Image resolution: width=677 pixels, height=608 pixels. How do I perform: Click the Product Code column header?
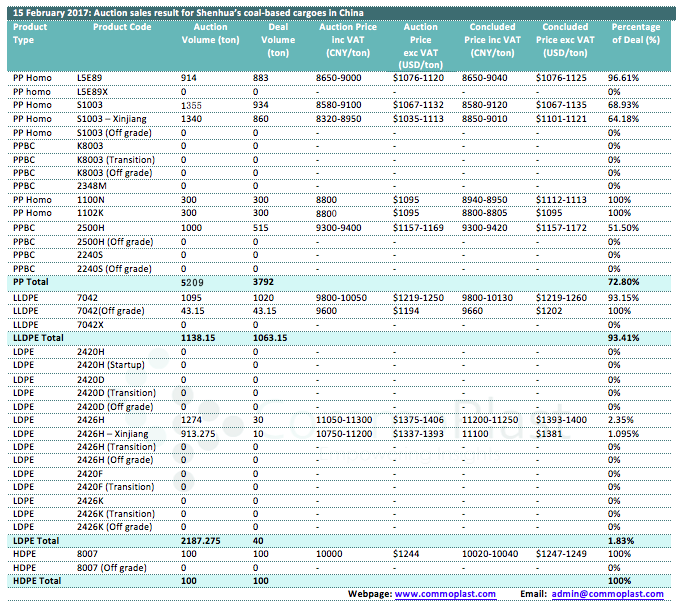[121, 27]
